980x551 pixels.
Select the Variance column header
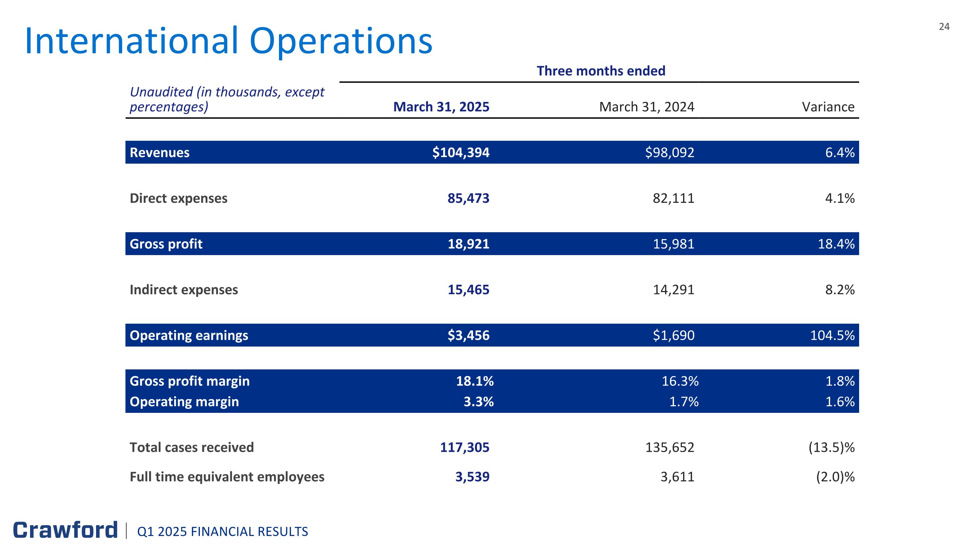828,107
